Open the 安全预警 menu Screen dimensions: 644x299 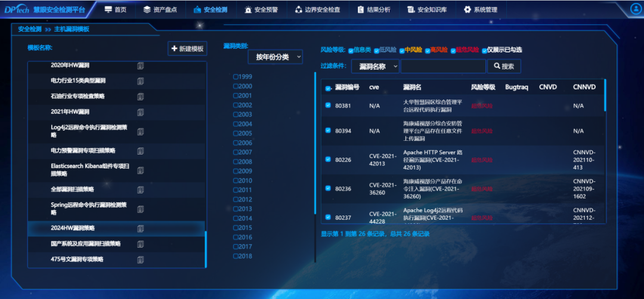pyautogui.click(x=261, y=10)
